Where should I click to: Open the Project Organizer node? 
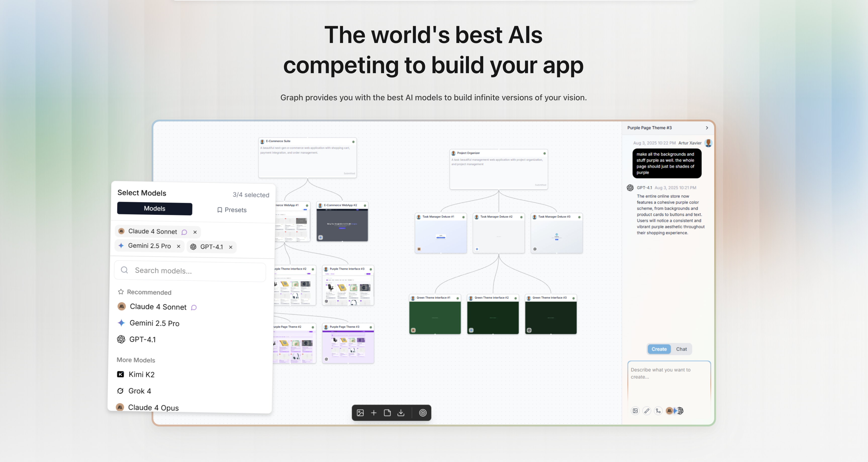click(499, 169)
